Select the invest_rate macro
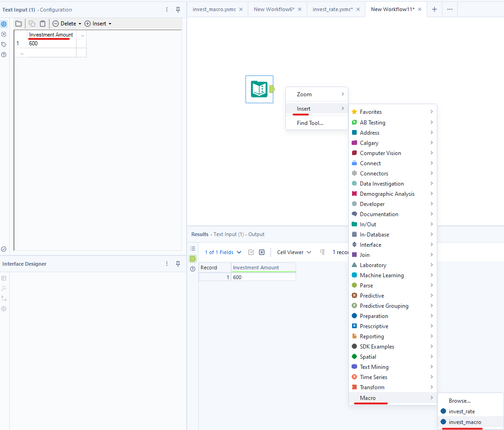The image size is (504, 430). [x=471, y=411]
